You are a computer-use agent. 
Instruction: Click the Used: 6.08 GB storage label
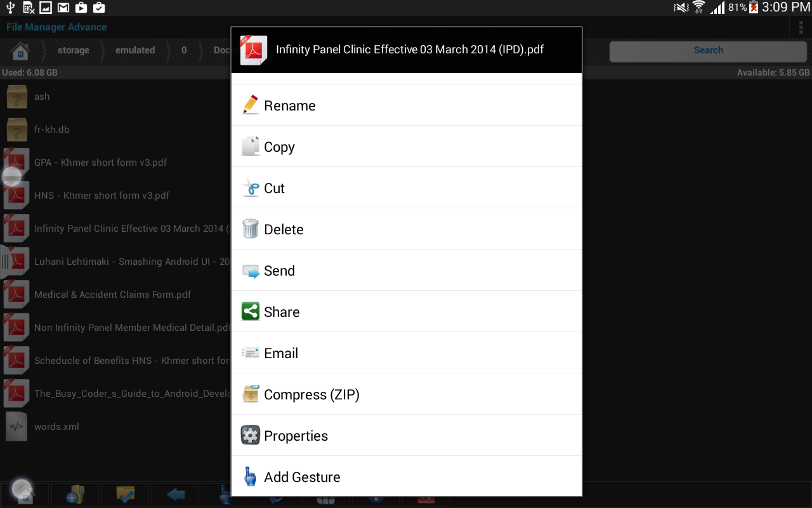point(30,73)
